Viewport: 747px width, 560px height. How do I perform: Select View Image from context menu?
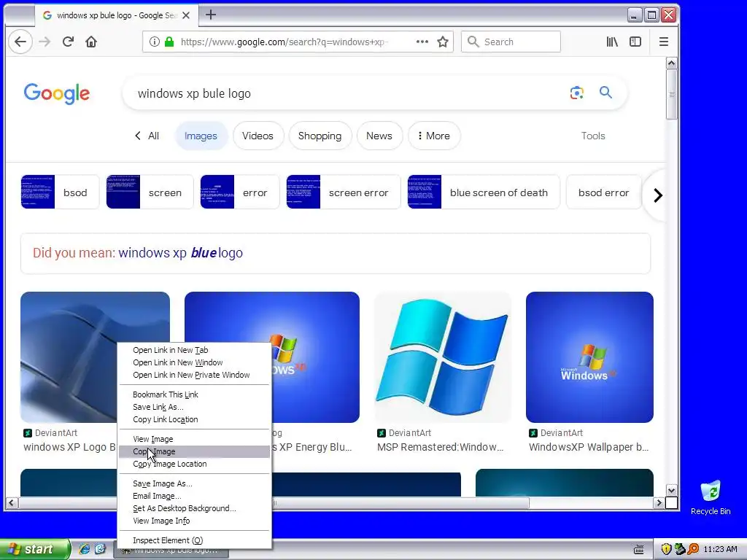194,438
